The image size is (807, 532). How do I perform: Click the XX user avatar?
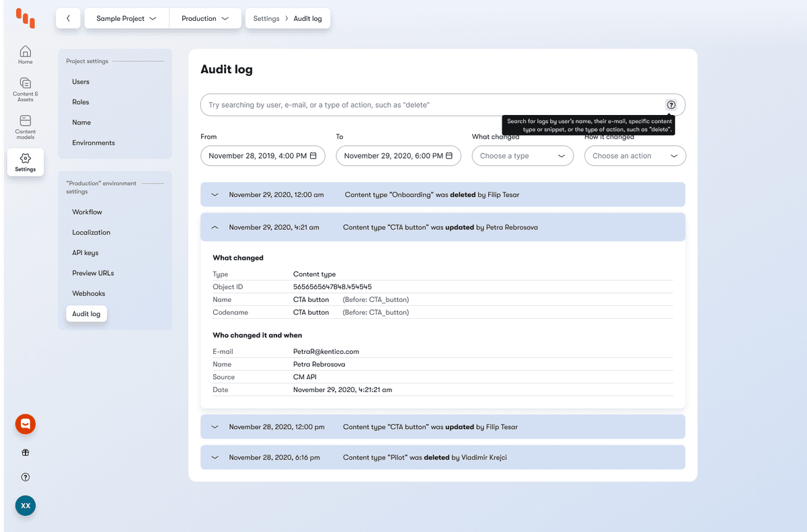25,505
